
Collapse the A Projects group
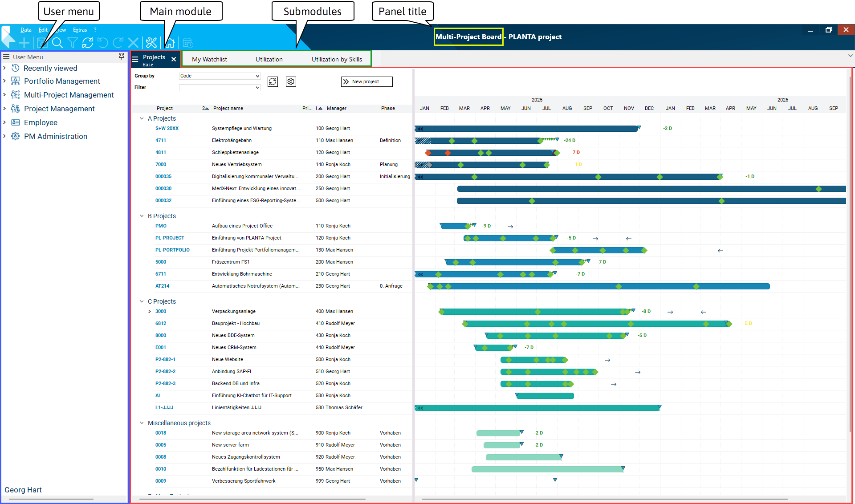point(142,118)
